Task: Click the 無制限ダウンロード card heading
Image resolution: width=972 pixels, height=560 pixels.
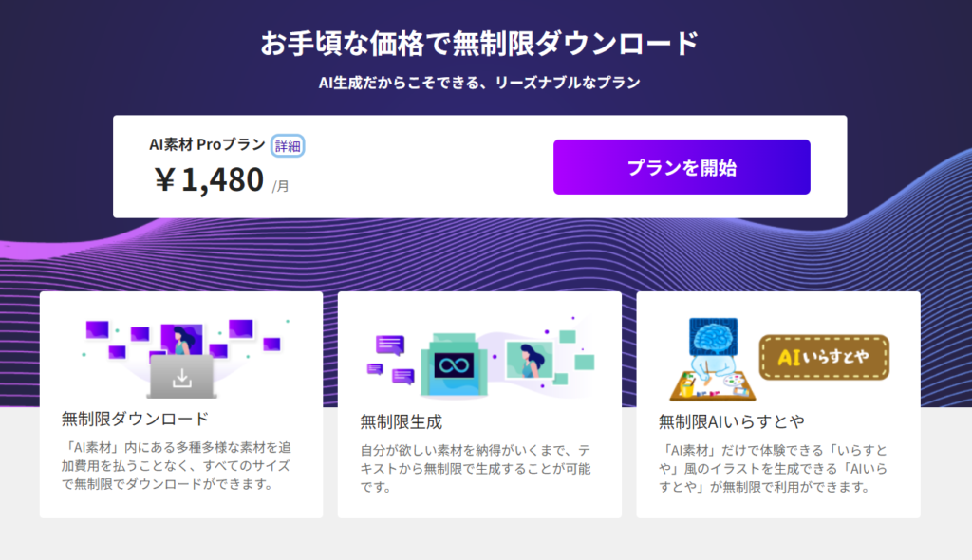Action: tap(135, 420)
